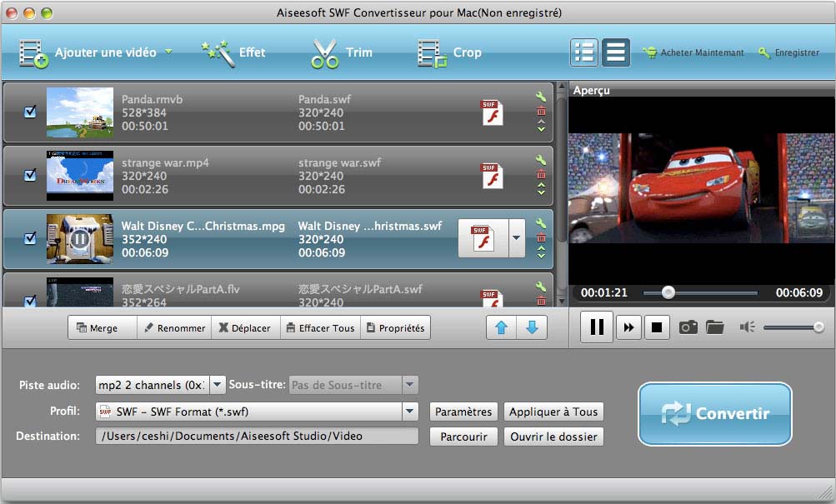The image size is (836, 504).
Task: Click Destination path field
Action: pyautogui.click(x=257, y=436)
